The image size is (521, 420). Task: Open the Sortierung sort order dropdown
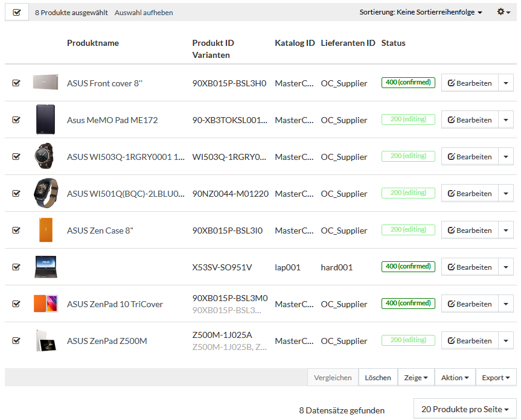pyautogui.click(x=421, y=12)
